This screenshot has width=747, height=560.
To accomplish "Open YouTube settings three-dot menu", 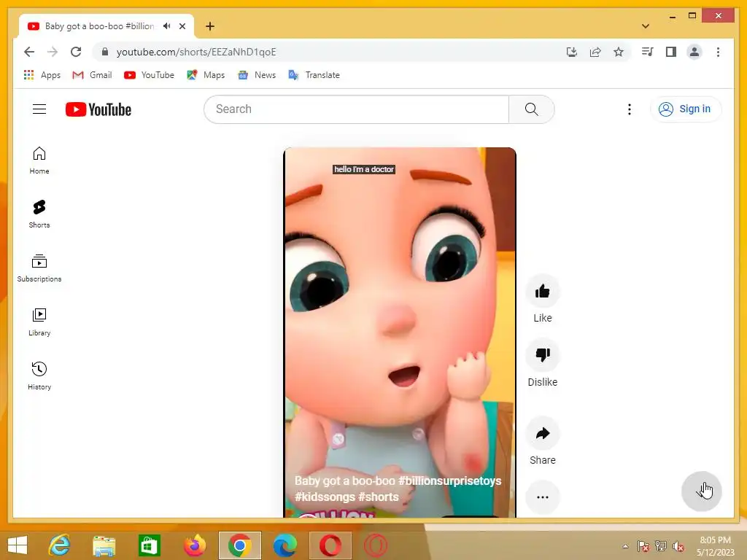I will (630, 109).
